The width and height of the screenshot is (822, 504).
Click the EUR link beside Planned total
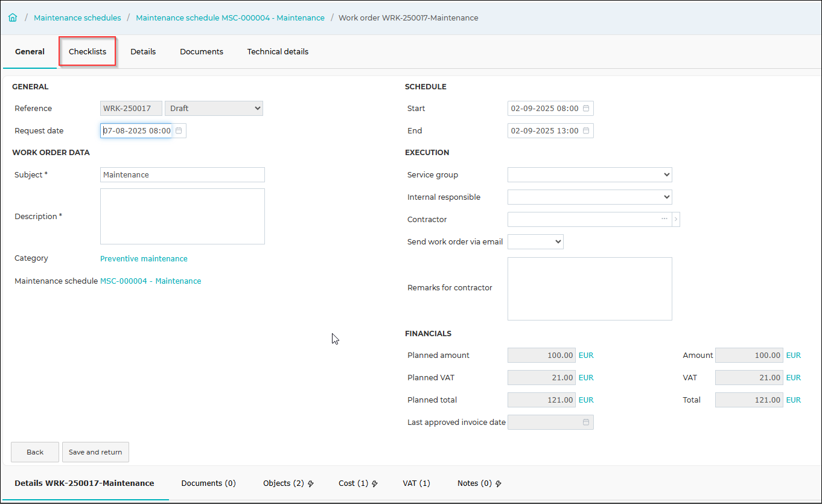(586, 400)
